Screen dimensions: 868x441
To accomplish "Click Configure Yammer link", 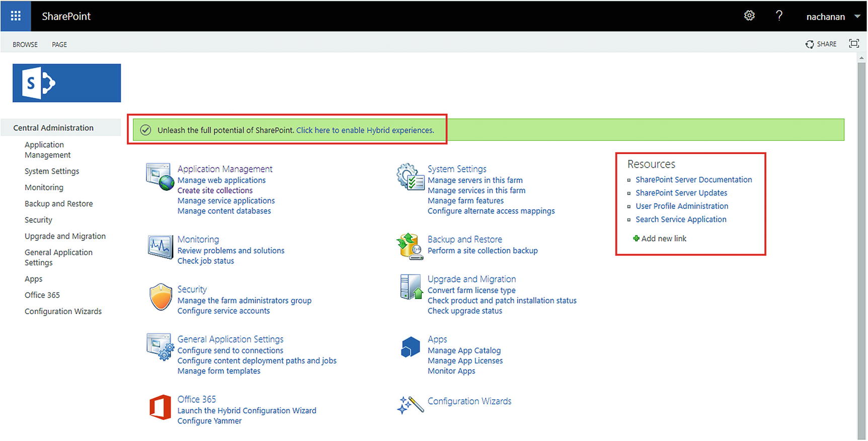I will (209, 421).
